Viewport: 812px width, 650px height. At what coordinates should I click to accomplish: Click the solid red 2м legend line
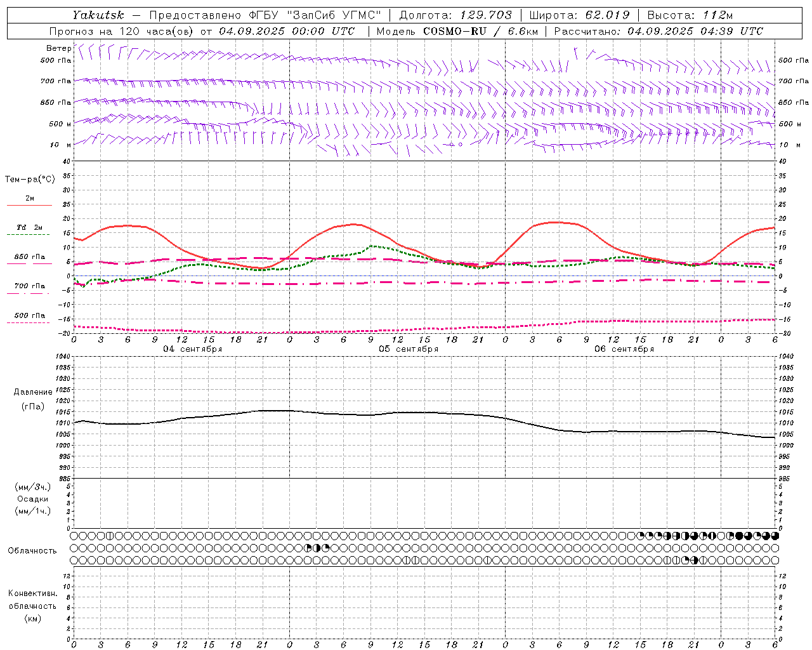(29, 206)
